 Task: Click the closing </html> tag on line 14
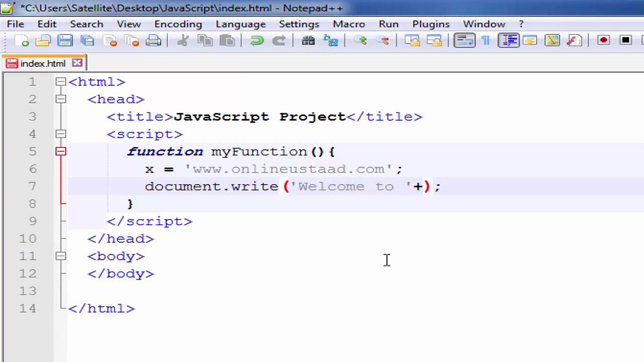click(x=102, y=309)
